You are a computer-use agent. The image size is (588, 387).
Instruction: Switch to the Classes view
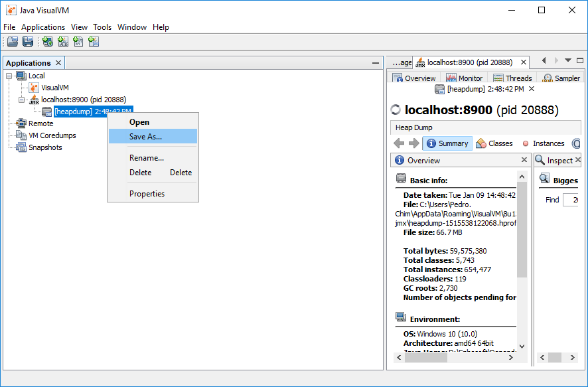coord(494,143)
